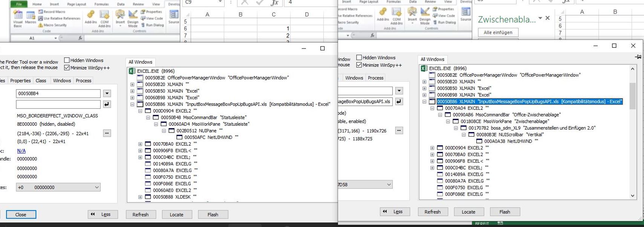Open Zwischenablage pane options dropdown arrow
Viewport: 644px width, 227px height.
pyautogui.click(x=540, y=18)
